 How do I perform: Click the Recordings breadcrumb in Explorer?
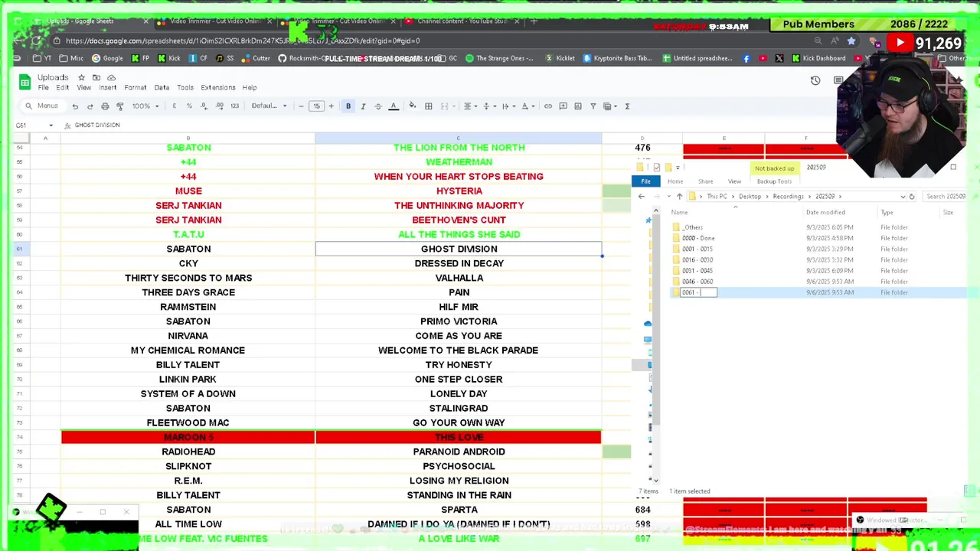(x=788, y=197)
